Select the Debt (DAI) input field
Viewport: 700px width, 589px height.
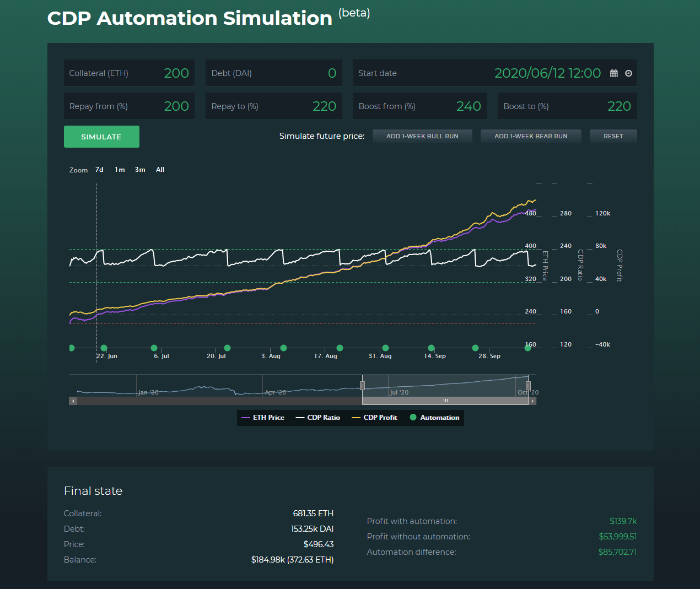274,73
